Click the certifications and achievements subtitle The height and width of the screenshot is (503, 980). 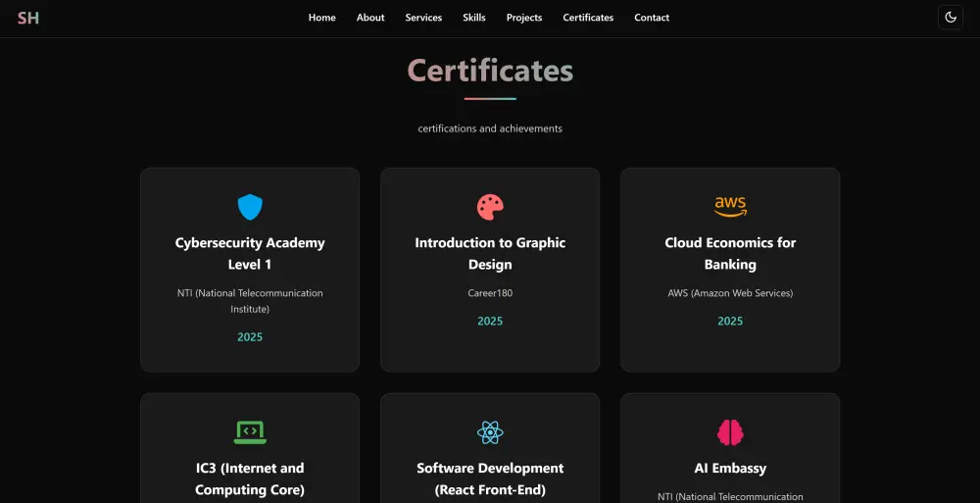tap(490, 128)
